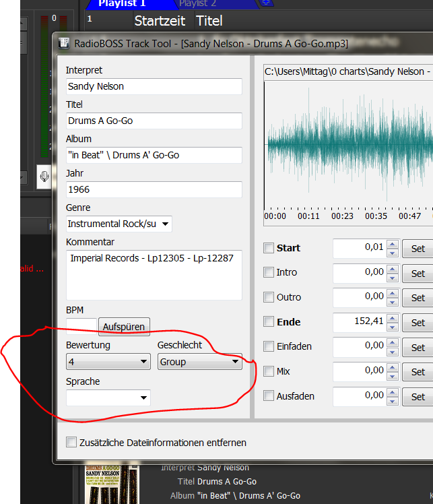Click in the audio waveform display

pyautogui.click(x=349, y=145)
